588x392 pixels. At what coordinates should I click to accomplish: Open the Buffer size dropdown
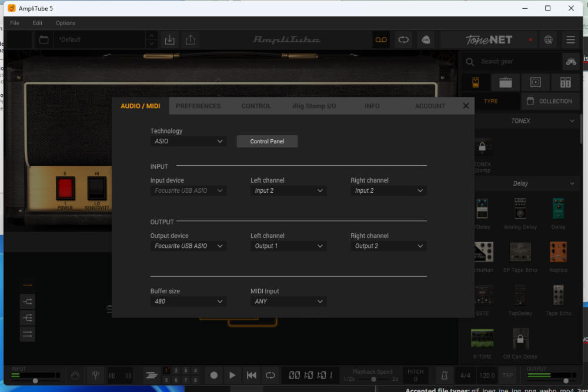click(x=188, y=301)
